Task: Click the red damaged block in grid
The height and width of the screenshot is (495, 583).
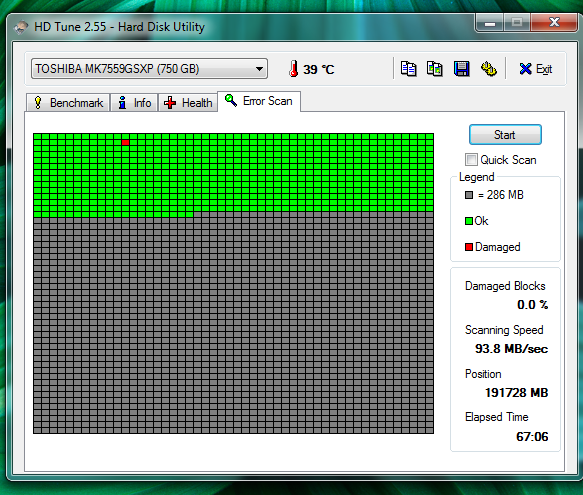Action: click(125, 142)
